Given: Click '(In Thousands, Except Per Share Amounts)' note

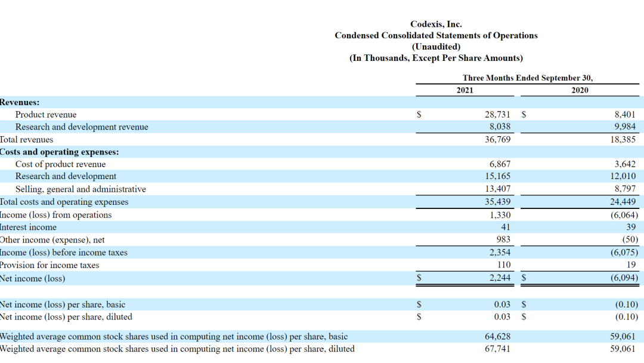Looking at the screenshot, I should [436, 58].
